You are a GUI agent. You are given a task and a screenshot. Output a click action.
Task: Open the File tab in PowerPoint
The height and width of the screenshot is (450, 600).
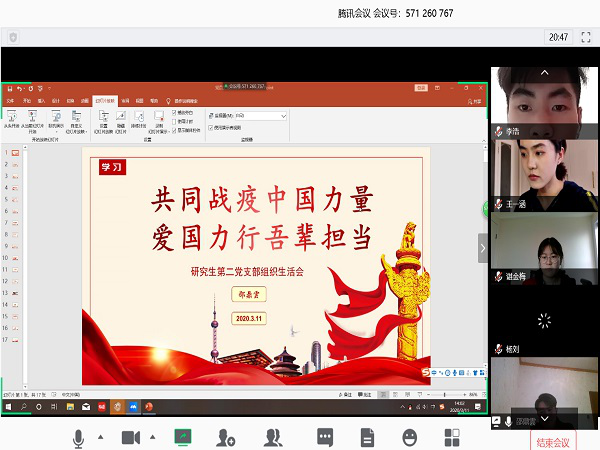[11, 100]
